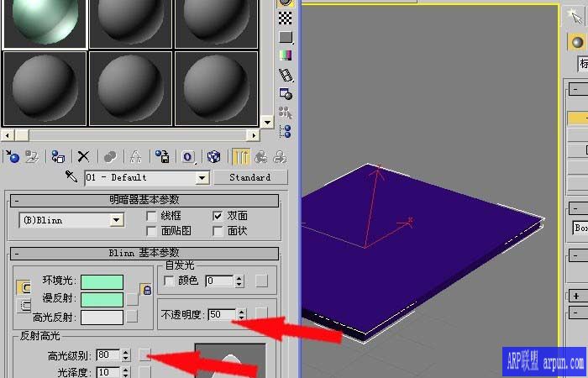588x378 pixels.
Task: Click the 自发光 value field showing 0
Action: pos(219,281)
